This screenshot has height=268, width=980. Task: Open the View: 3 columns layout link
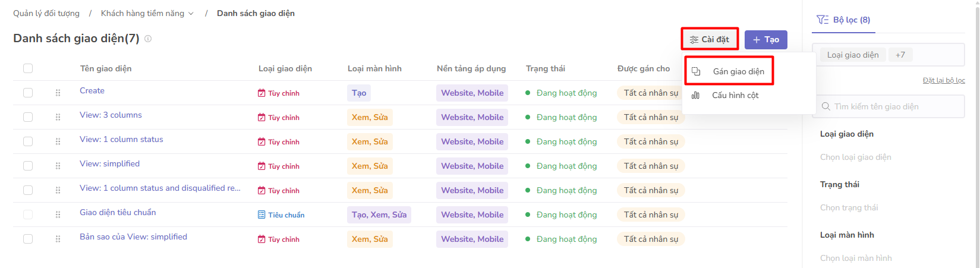(x=111, y=115)
